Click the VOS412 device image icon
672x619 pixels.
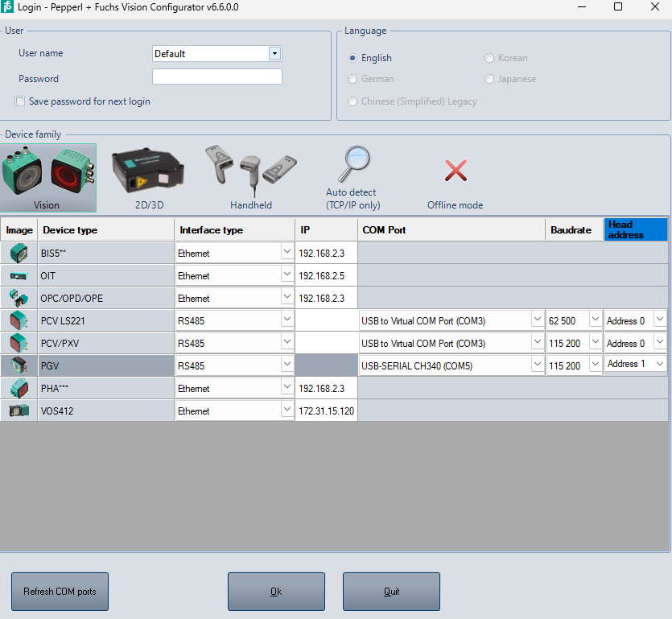coord(19,411)
